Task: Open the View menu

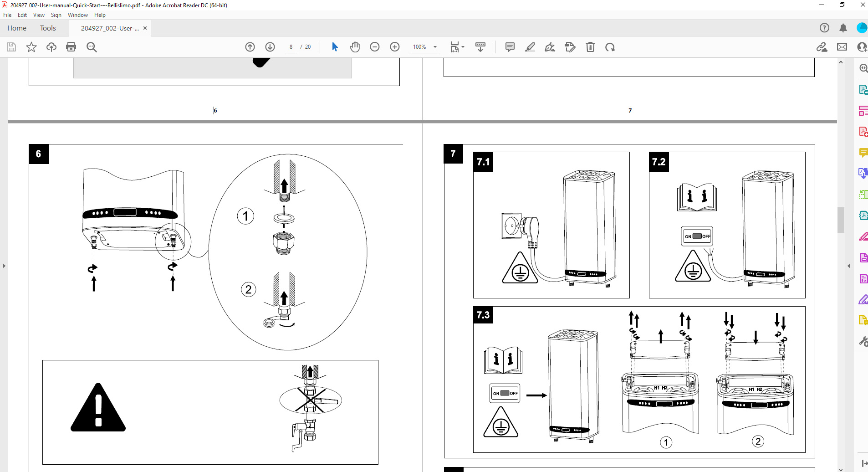Action: (39, 15)
